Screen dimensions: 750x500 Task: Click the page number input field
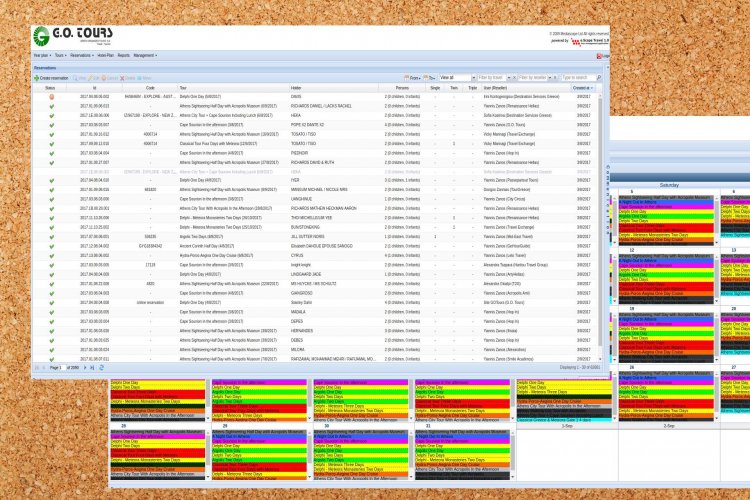pos(62,367)
